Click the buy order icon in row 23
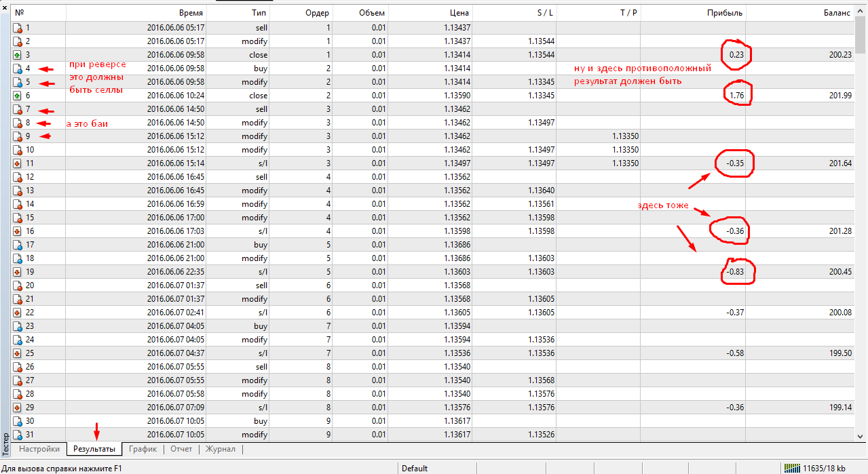868x474 pixels. 18,326
